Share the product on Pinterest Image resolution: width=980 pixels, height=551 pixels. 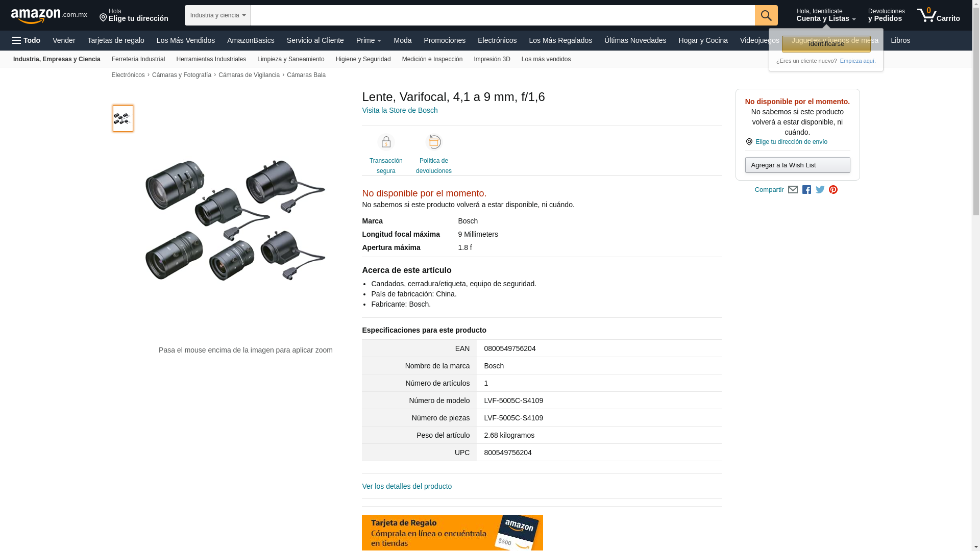pos(833,190)
